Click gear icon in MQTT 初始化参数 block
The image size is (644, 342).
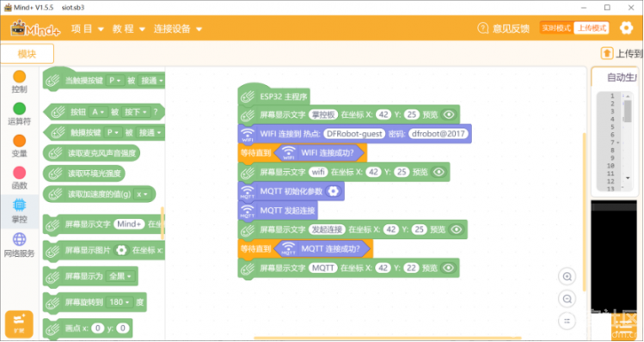pyautogui.click(x=333, y=191)
